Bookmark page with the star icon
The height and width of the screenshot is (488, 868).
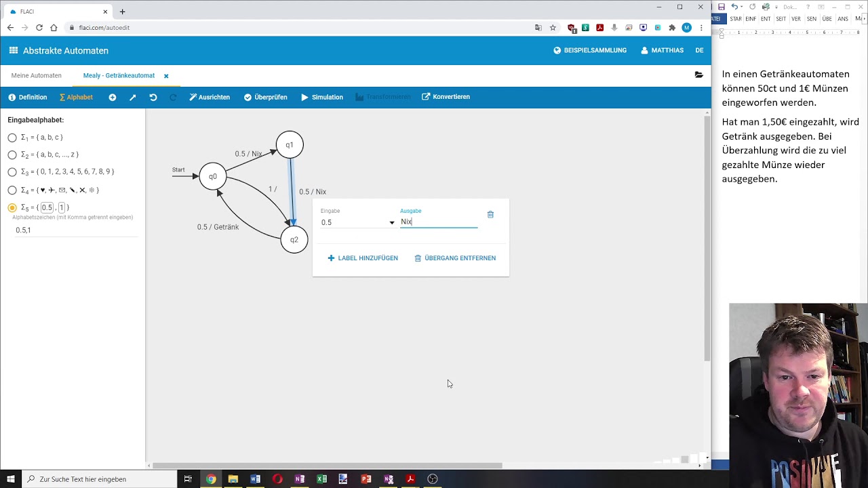tap(553, 28)
